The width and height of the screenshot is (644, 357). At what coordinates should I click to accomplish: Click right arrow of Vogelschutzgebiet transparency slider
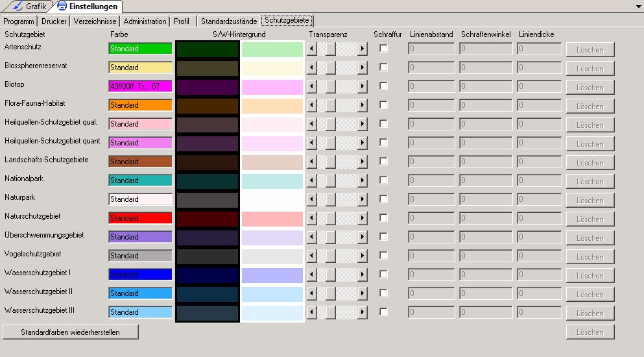click(362, 256)
